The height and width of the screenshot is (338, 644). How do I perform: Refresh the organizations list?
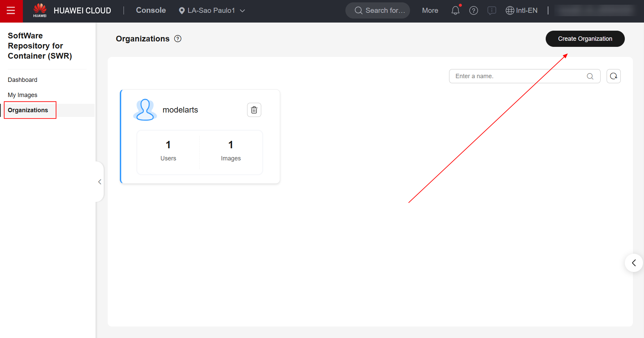click(x=613, y=76)
